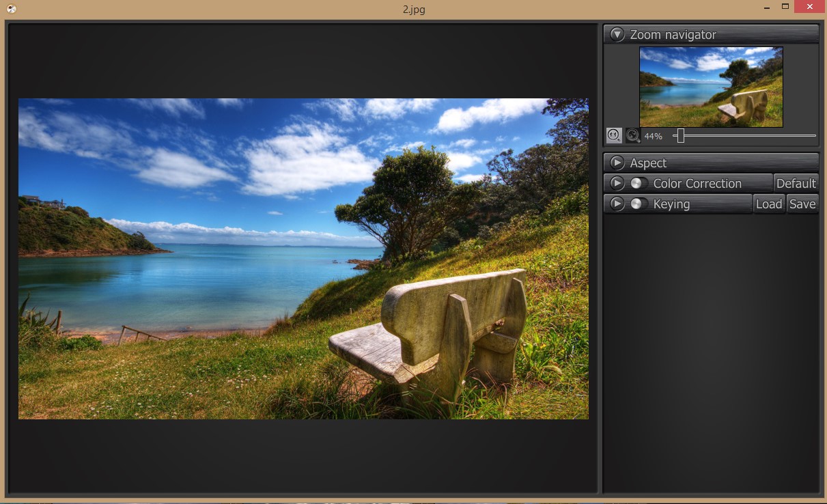Click the 2.jpg window title text
The width and height of the screenshot is (827, 504).
(x=414, y=10)
